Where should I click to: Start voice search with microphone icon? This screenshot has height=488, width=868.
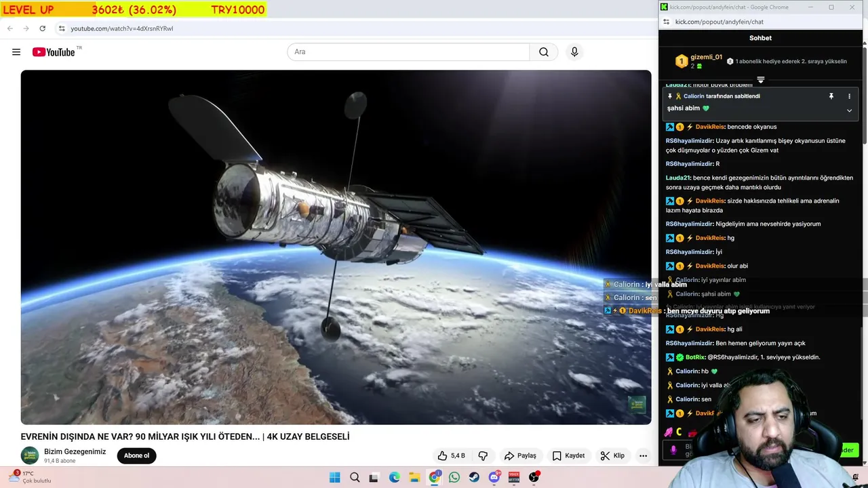(x=574, y=52)
